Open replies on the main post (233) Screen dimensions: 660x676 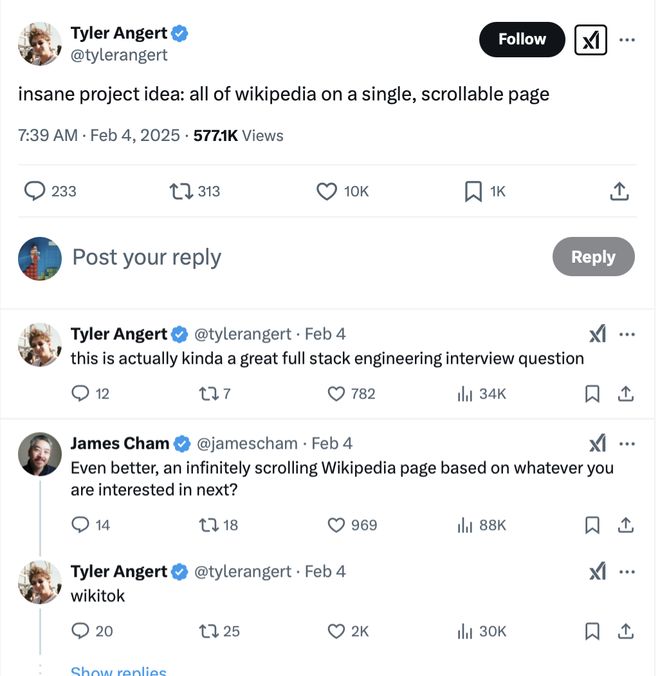tap(35, 191)
